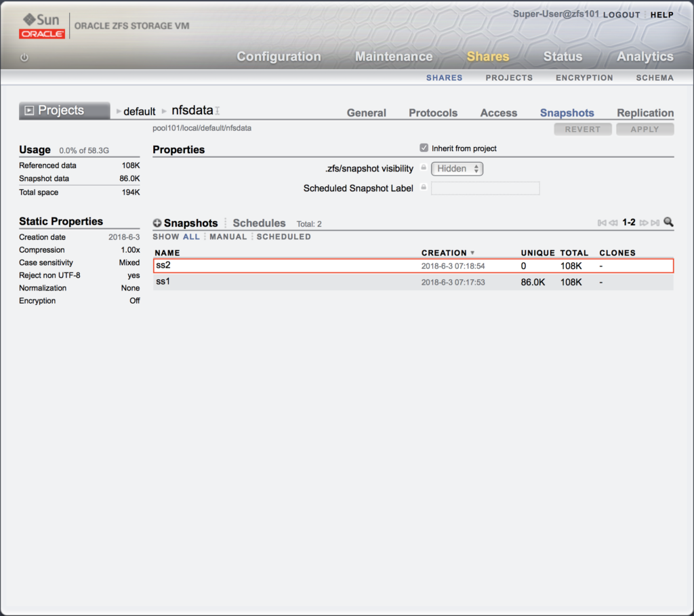
Task: Switch to the Snapshots tab
Action: point(567,113)
